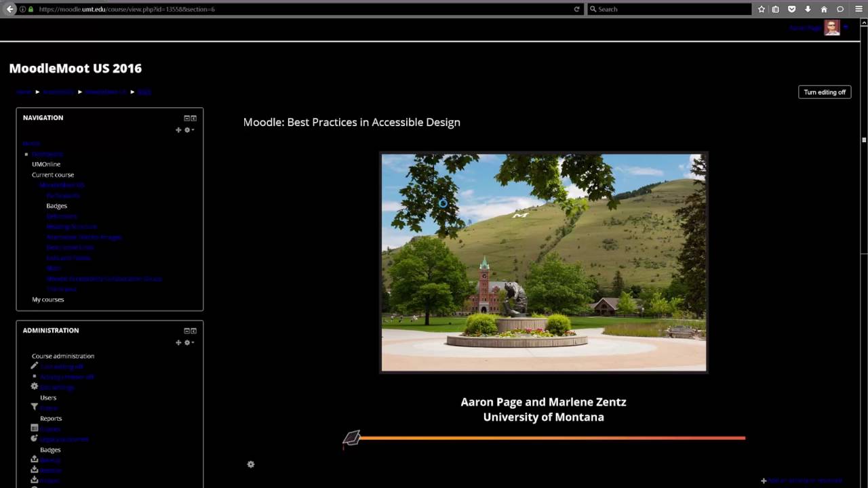The height and width of the screenshot is (488, 868).
Task: Dock the Navigation block
Action: (x=193, y=118)
